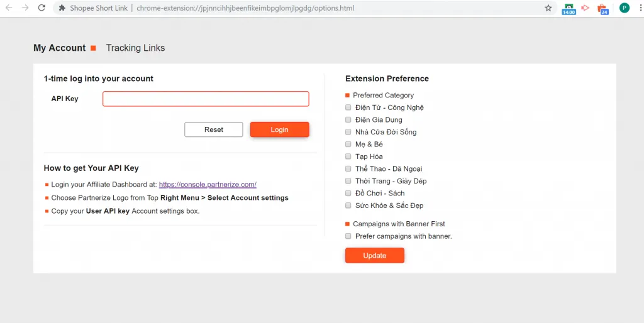This screenshot has width=644, height=323.
Task: Click the 'API Key' field label
Action: [65, 99]
